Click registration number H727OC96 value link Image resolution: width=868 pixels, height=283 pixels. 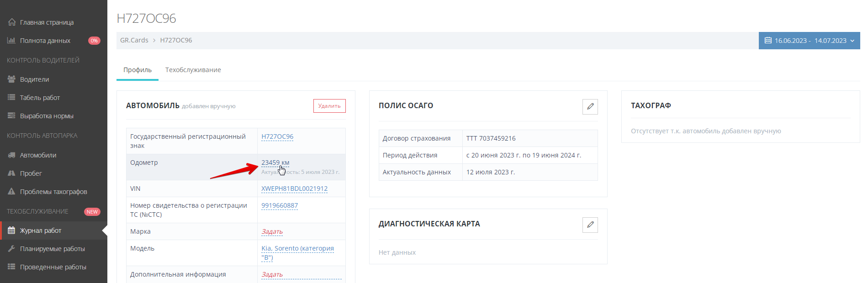(277, 136)
